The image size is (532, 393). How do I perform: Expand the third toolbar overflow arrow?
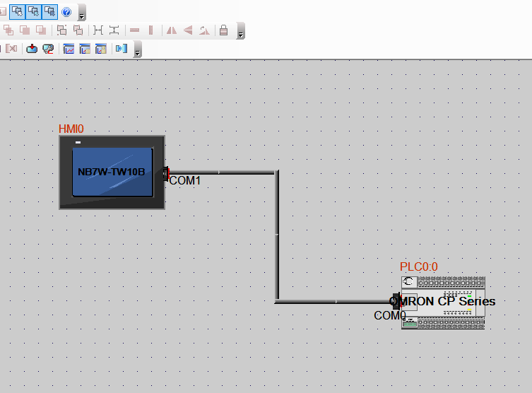[138, 52]
